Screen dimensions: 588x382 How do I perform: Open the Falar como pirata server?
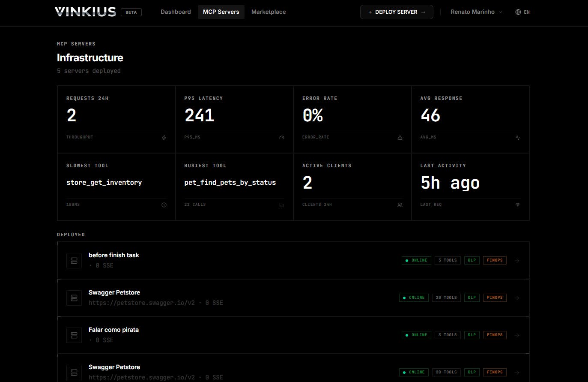(x=293, y=335)
